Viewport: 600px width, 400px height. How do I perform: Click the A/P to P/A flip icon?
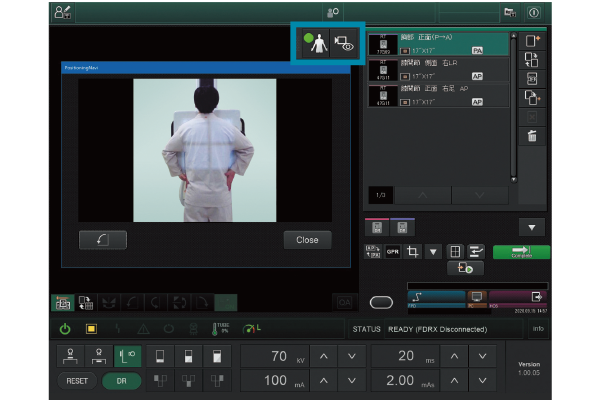tap(373, 251)
